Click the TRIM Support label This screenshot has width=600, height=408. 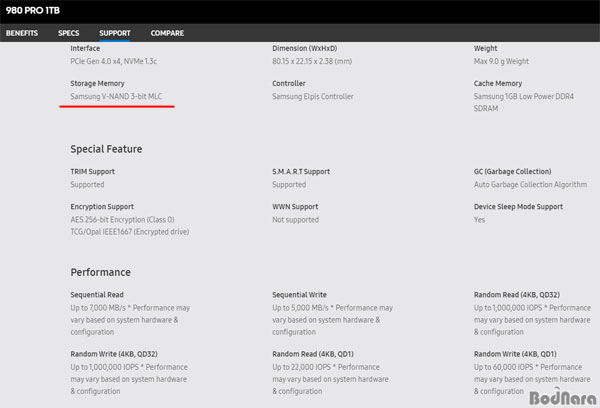point(93,171)
